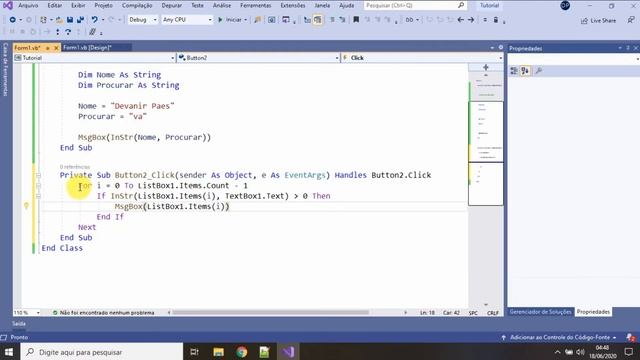The width and height of the screenshot is (640, 360).
Task: Click the lightbulb quick actions icon
Action: (x=27, y=206)
